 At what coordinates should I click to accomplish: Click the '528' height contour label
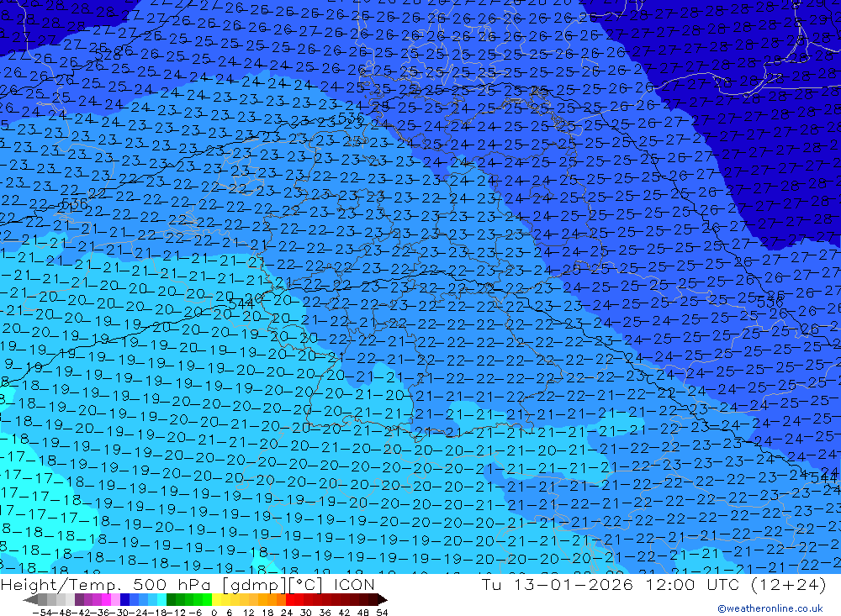point(109,55)
